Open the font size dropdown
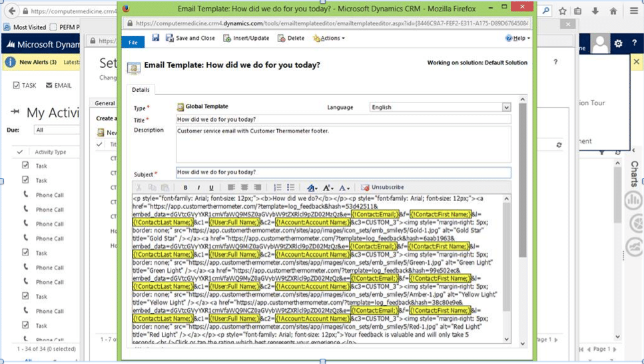Screen dimensions: 644x364 tap(328, 188)
